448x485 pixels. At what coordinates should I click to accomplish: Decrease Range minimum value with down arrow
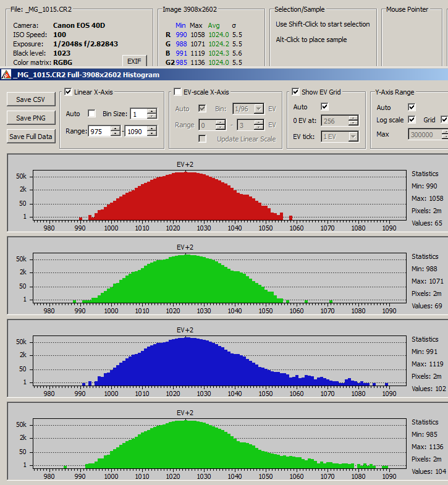point(115,133)
